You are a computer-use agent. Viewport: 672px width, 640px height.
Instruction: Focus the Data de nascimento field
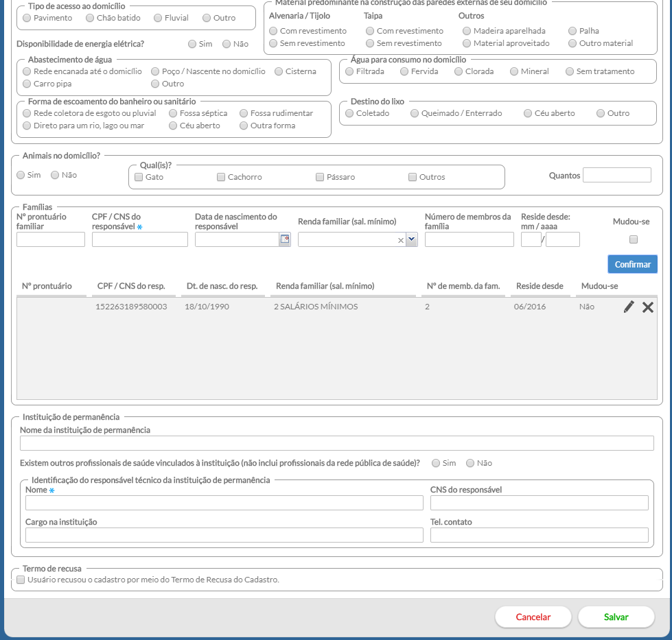[x=237, y=239]
